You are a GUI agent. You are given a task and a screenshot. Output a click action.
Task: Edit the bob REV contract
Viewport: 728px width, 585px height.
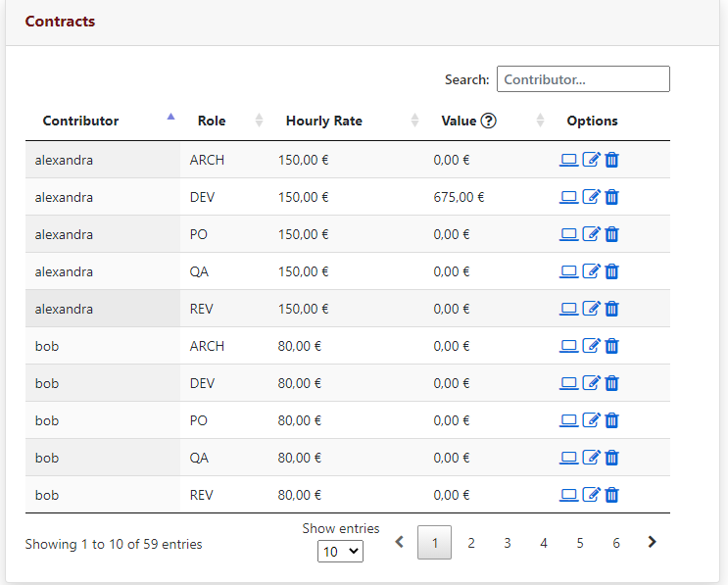(x=592, y=494)
